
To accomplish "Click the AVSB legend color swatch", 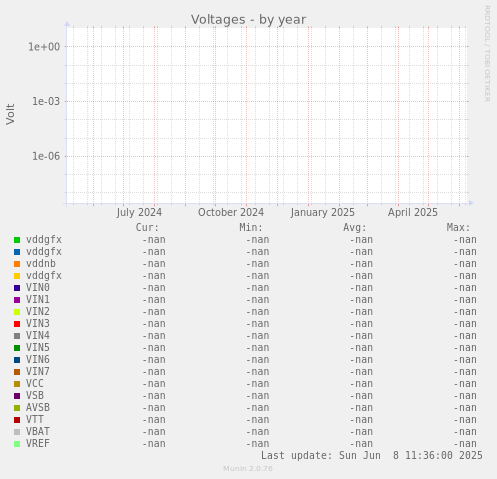I will pyautogui.click(x=17, y=408).
